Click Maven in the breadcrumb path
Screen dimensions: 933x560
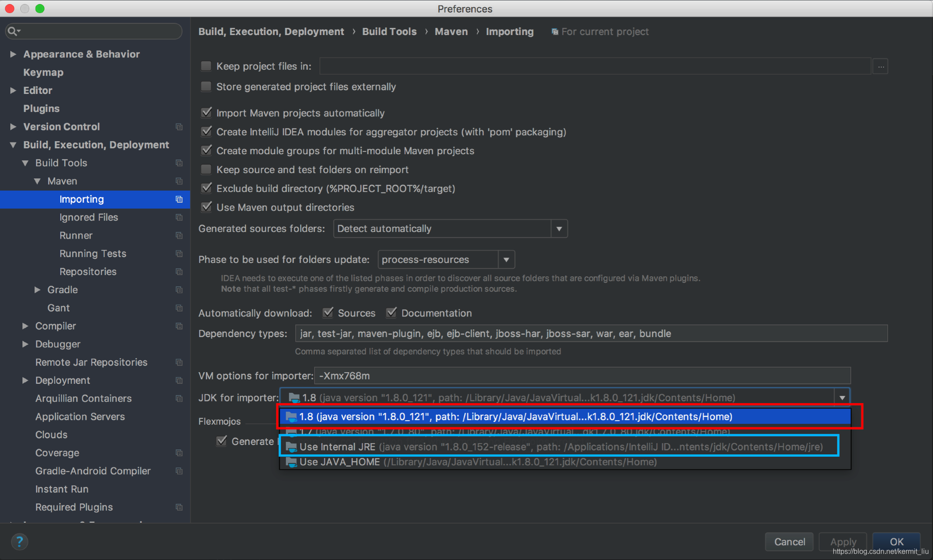click(x=451, y=32)
